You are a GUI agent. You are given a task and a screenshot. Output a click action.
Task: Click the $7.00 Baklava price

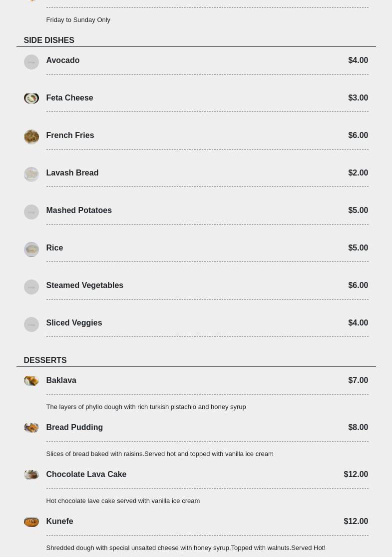click(358, 380)
